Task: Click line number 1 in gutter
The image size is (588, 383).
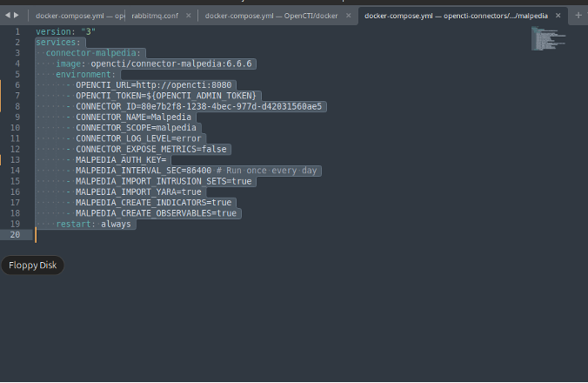Action: [x=17, y=31]
